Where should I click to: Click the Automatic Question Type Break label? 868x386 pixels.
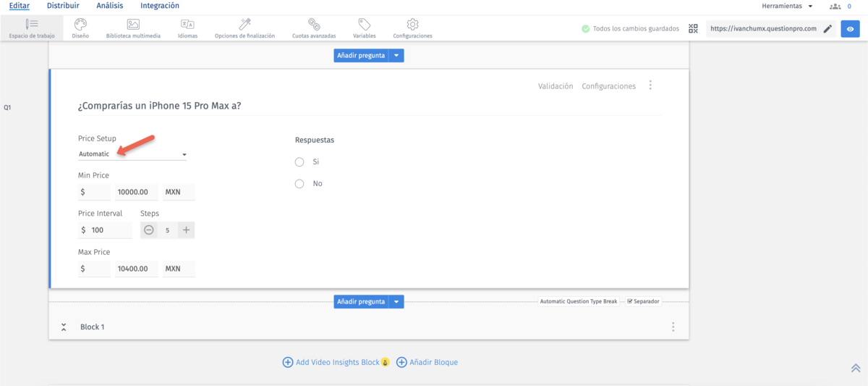(579, 301)
